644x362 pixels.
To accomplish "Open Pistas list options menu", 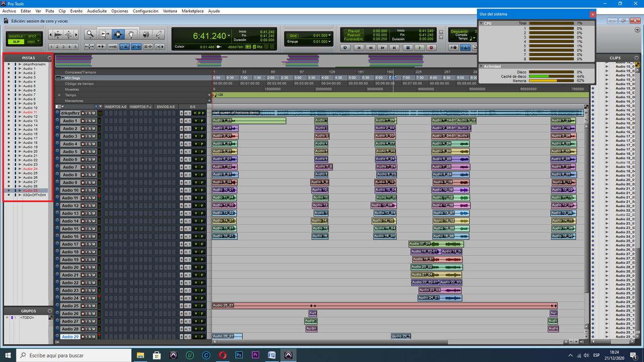I will (50, 57).
